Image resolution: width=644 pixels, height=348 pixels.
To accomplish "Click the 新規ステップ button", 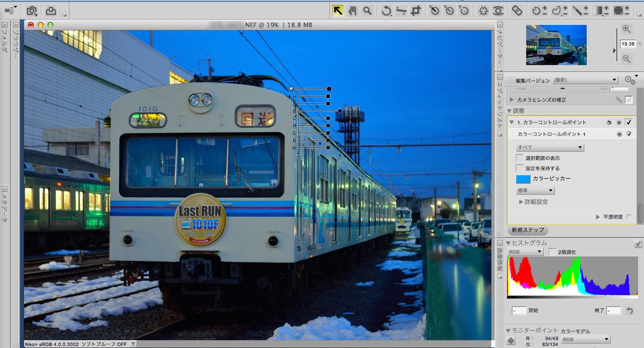I will point(527,230).
